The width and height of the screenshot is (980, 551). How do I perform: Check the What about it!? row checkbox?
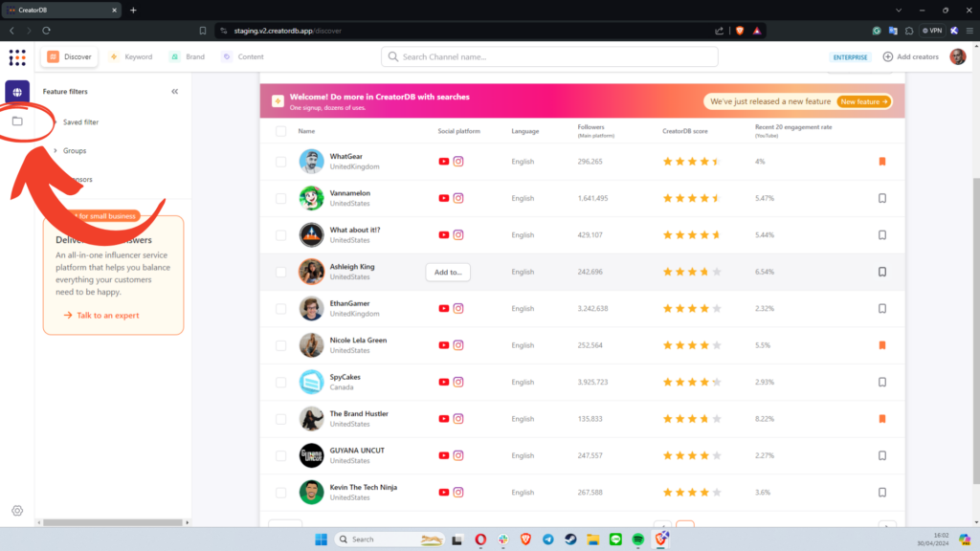click(x=281, y=235)
